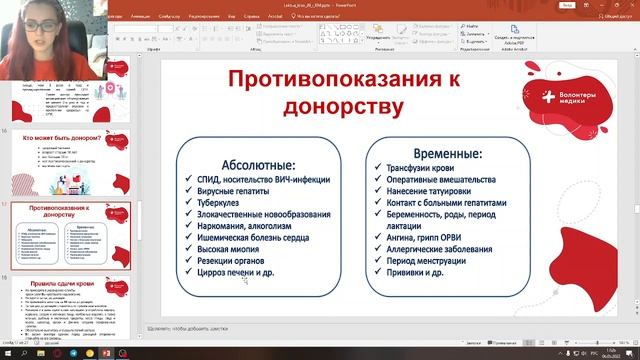Viewport: 640px width, 360px height.
Task: Switch to Normal view icon in status bar
Action: click(529, 343)
